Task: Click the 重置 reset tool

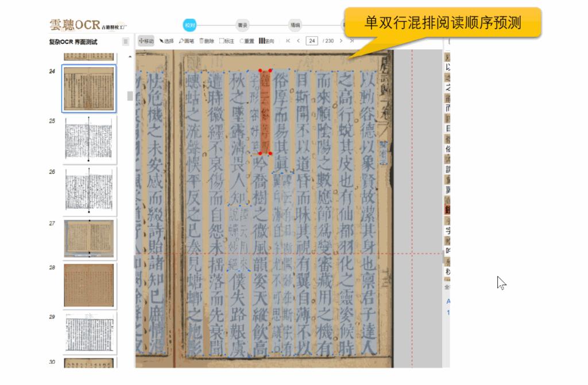Action: point(247,41)
